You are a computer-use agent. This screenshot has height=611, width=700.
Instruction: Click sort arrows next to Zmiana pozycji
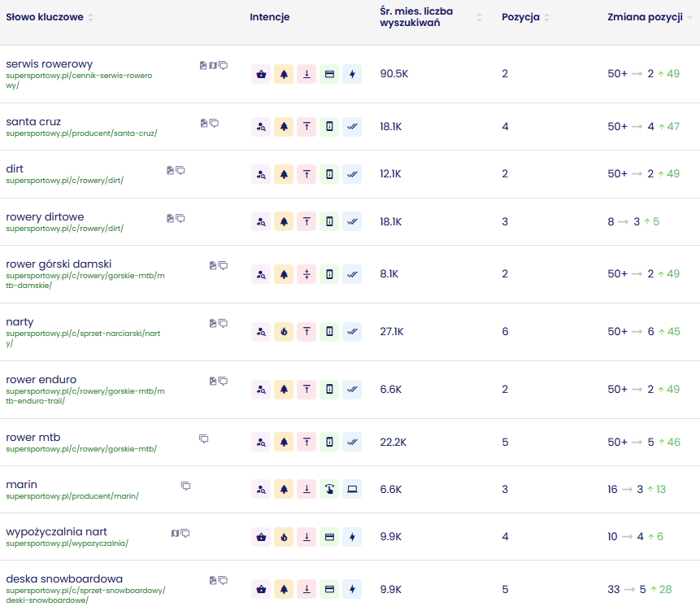click(689, 18)
